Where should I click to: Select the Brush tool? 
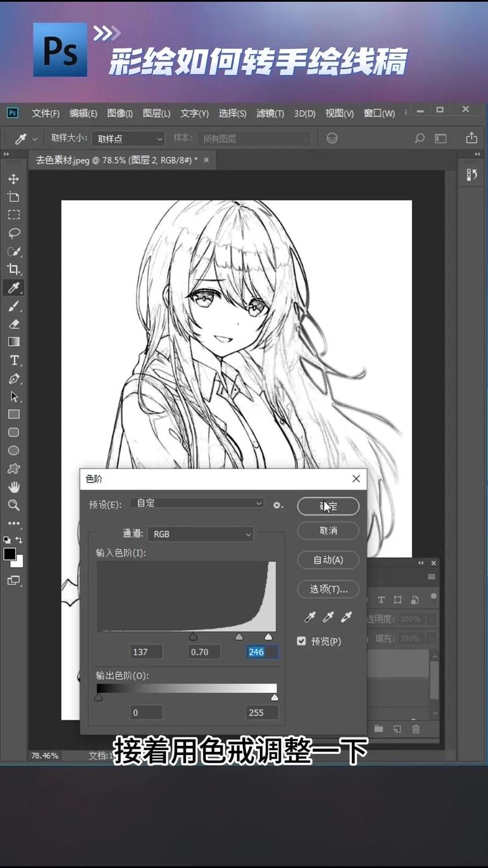(13, 305)
